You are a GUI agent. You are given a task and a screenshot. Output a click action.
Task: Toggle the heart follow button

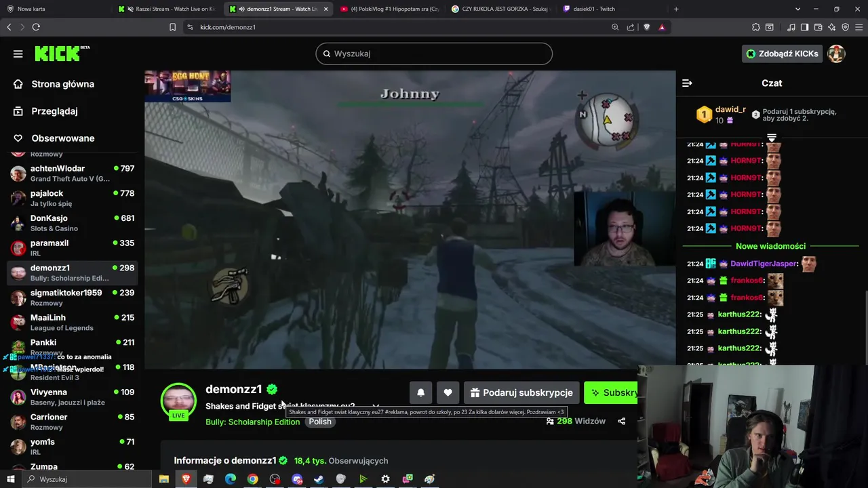[448, 392]
